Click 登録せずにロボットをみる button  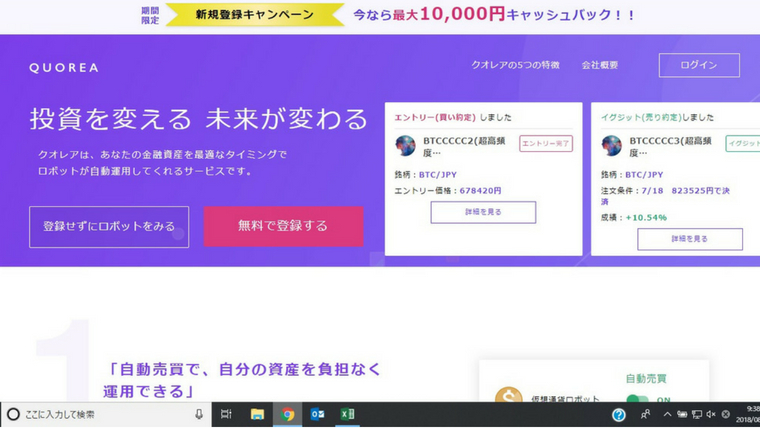tap(109, 227)
